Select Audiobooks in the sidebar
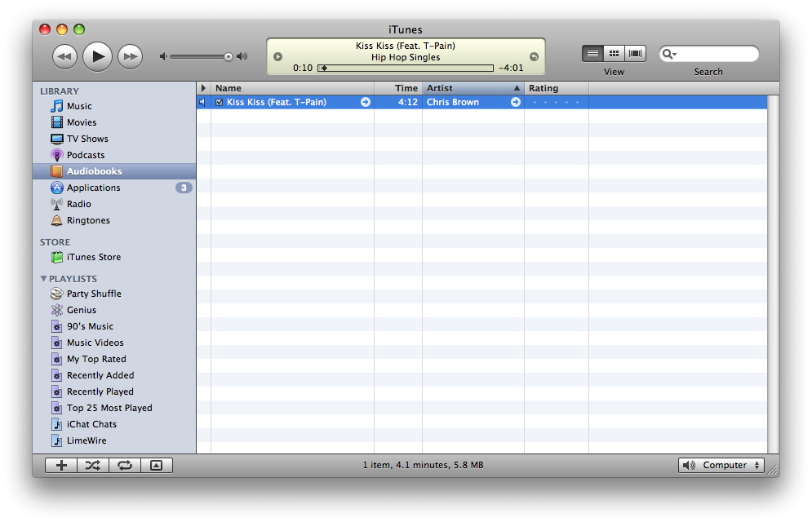 click(114, 171)
